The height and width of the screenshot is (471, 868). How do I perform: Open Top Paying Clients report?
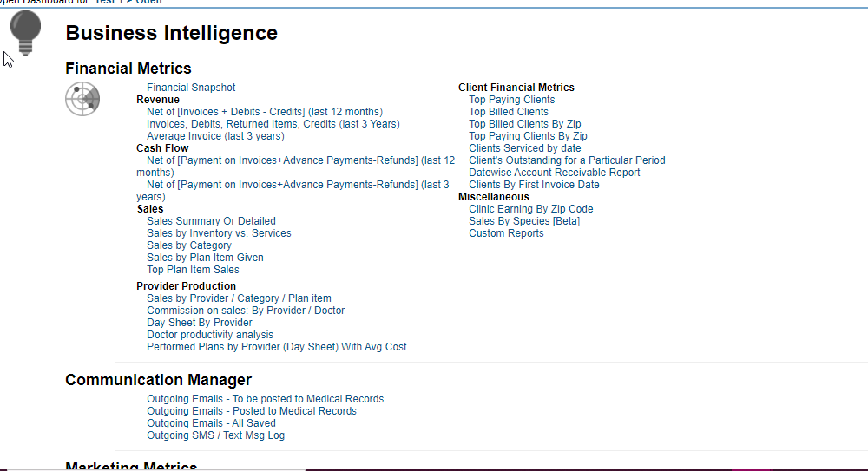511,100
